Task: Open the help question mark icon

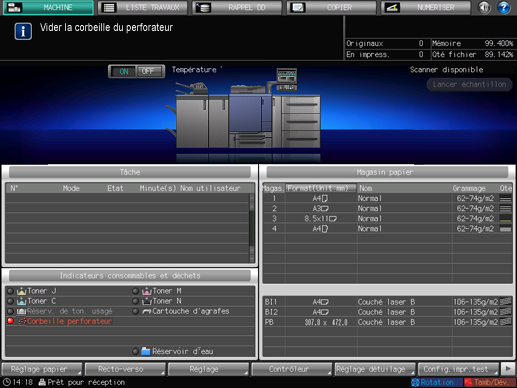Action: [504, 7]
